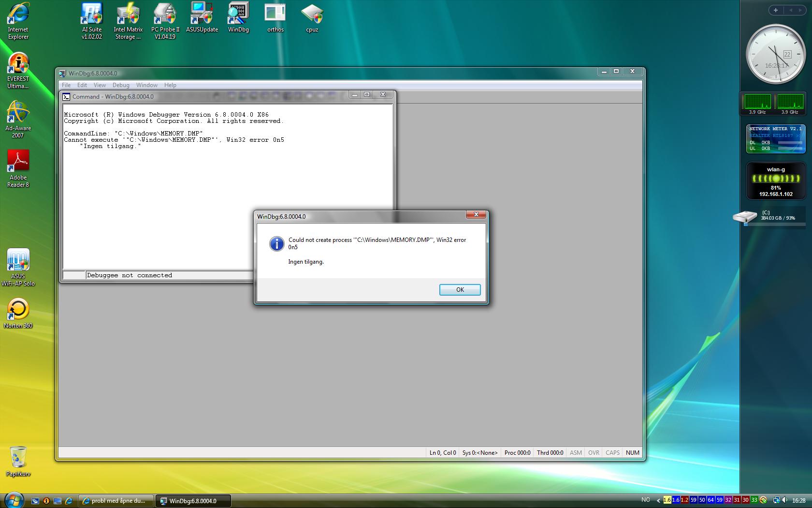The image size is (812, 508).
Task: Open the Help menu
Action: click(x=170, y=85)
